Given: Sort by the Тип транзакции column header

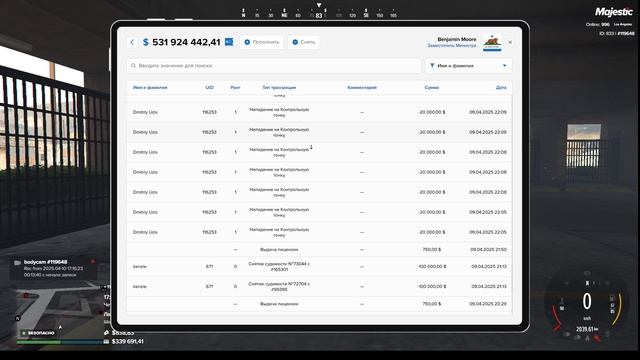Looking at the screenshot, I should (x=279, y=87).
